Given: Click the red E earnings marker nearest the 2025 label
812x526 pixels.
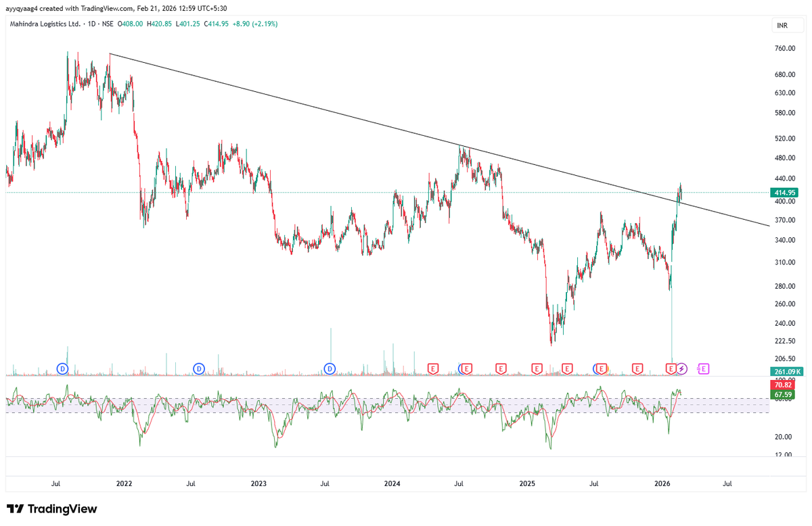Looking at the screenshot, I should click(537, 368).
